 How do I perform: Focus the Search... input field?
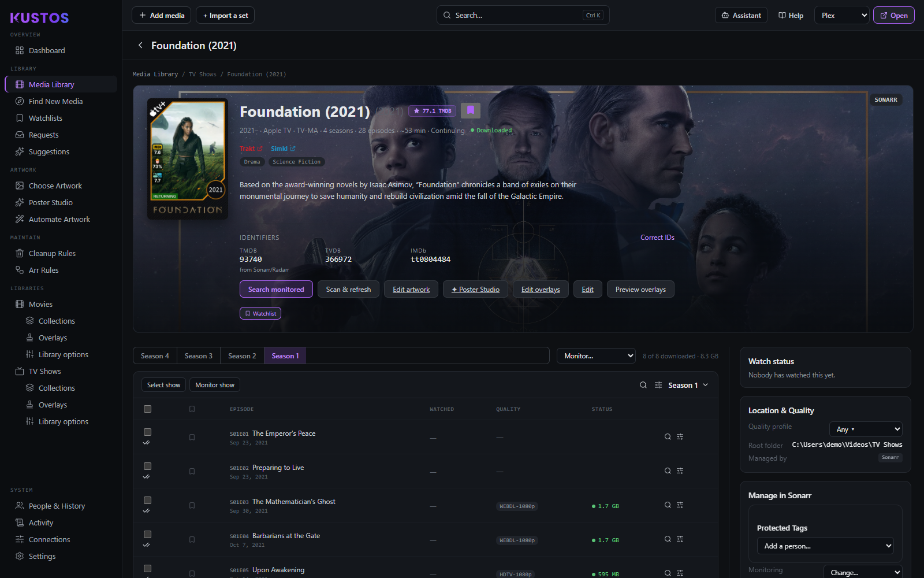(523, 16)
